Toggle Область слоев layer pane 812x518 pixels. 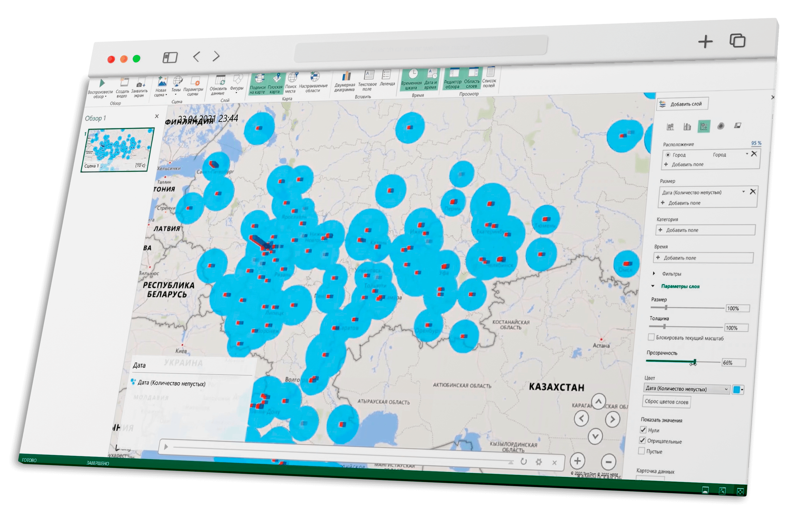click(x=472, y=78)
